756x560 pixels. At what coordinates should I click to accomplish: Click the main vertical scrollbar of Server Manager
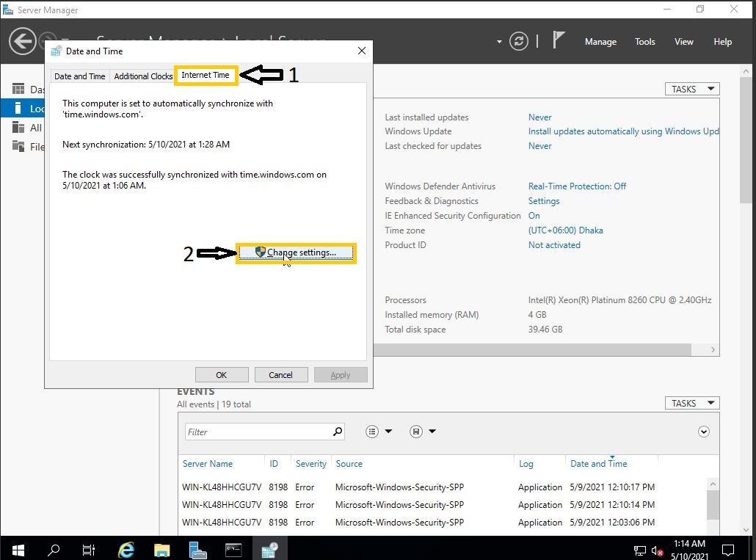pyautogui.click(x=746, y=142)
